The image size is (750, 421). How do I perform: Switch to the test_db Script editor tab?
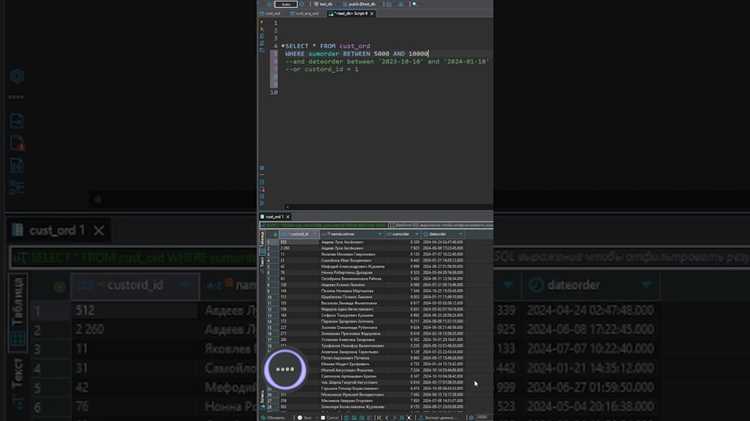point(351,13)
